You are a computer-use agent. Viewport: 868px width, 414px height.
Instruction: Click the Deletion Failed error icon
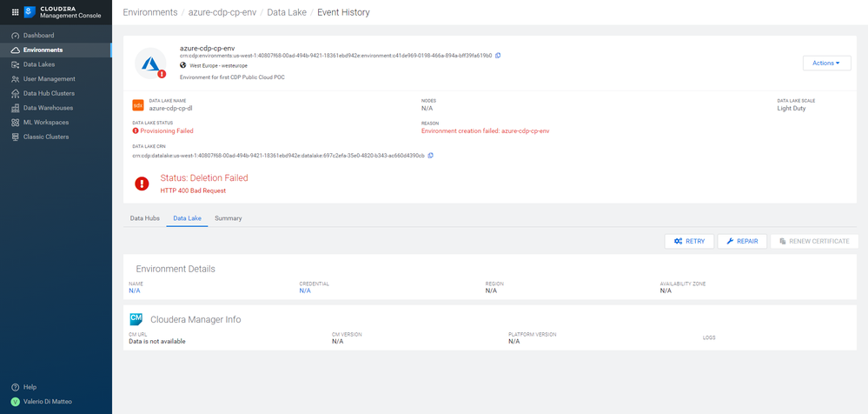click(x=142, y=184)
